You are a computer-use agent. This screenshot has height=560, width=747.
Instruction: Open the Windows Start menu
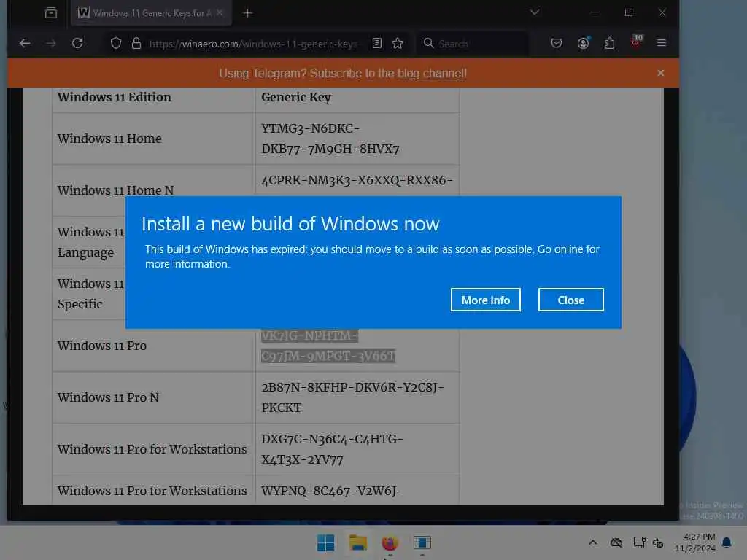point(325,542)
